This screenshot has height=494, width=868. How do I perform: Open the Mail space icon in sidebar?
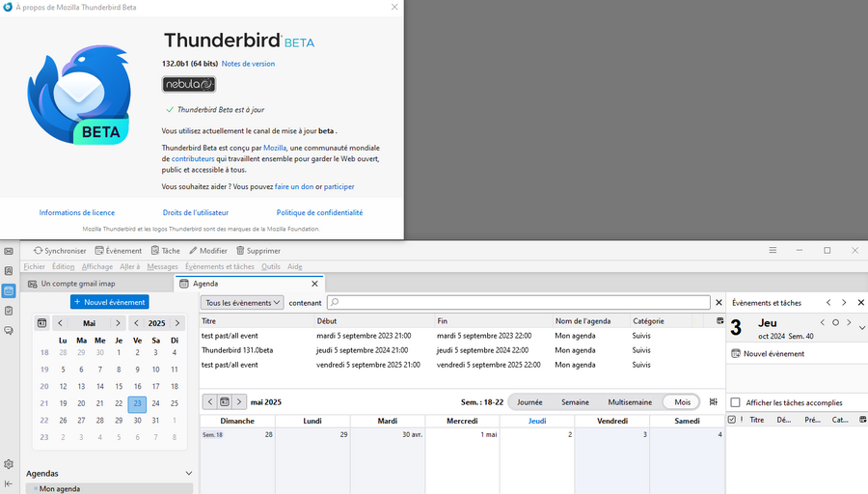[9, 252]
